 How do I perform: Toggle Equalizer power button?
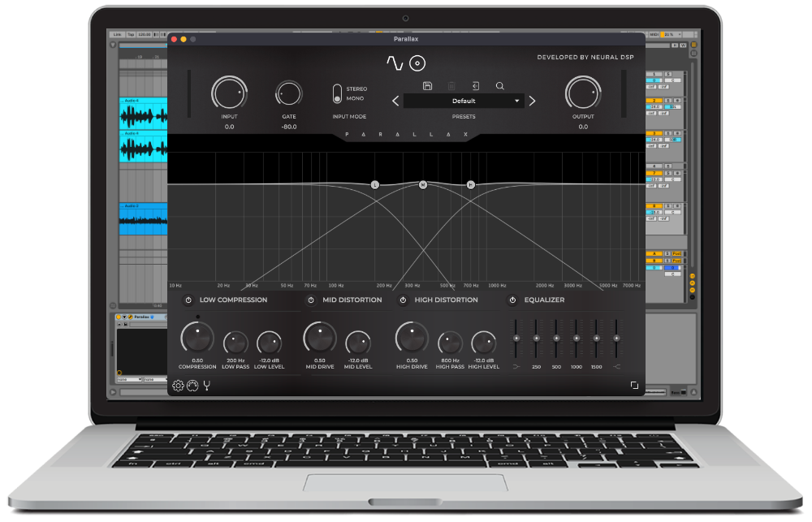click(512, 300)
